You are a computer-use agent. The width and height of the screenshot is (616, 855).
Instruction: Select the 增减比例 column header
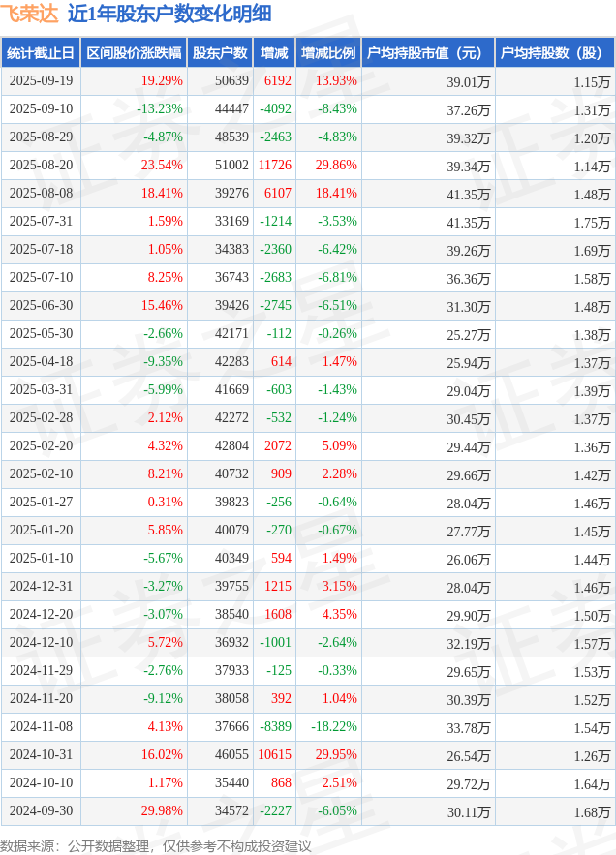coord(327,53)
